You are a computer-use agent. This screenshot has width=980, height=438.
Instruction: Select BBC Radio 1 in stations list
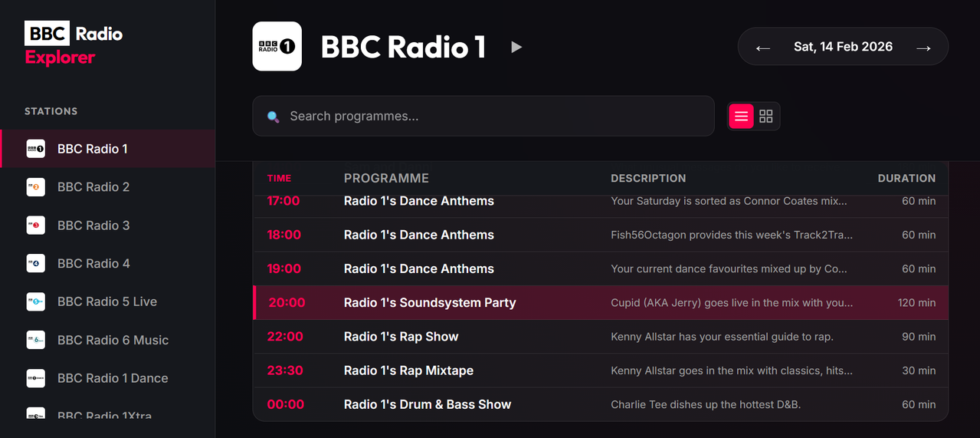click(x=108, y=149)
